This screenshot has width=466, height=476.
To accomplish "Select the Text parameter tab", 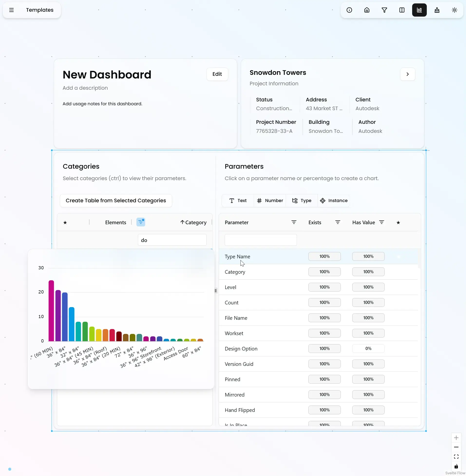I will [x=238, y=201].
